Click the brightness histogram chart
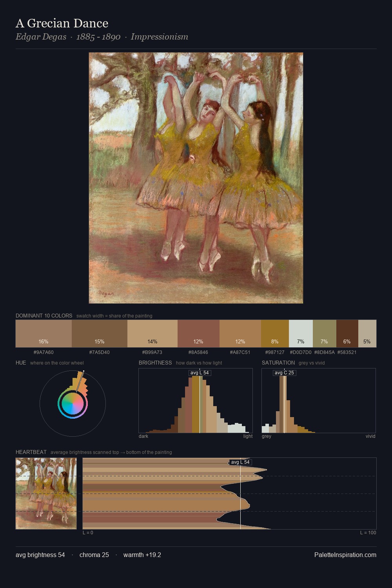The width and height of the screenshot is (392, 588). pos(196,401)
